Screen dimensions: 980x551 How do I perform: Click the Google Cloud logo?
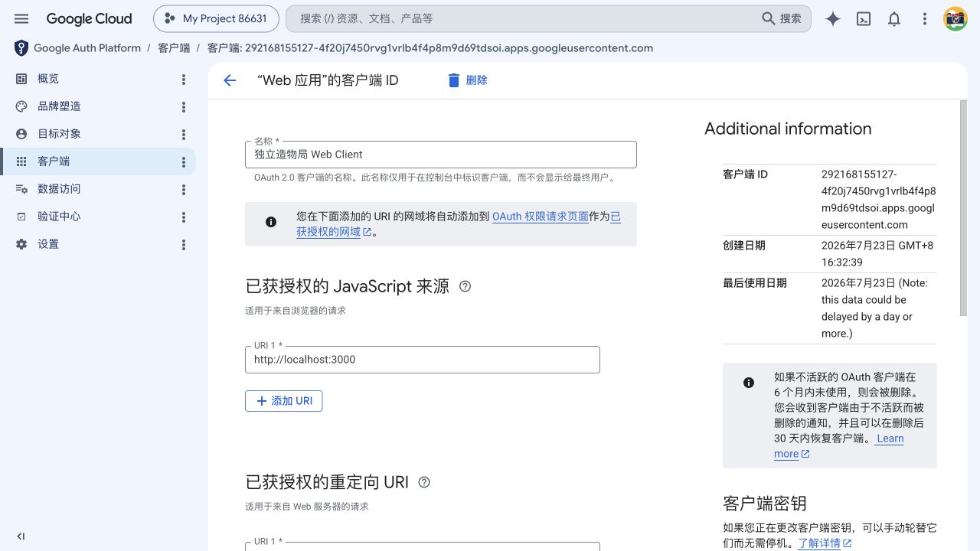(89, 18)
